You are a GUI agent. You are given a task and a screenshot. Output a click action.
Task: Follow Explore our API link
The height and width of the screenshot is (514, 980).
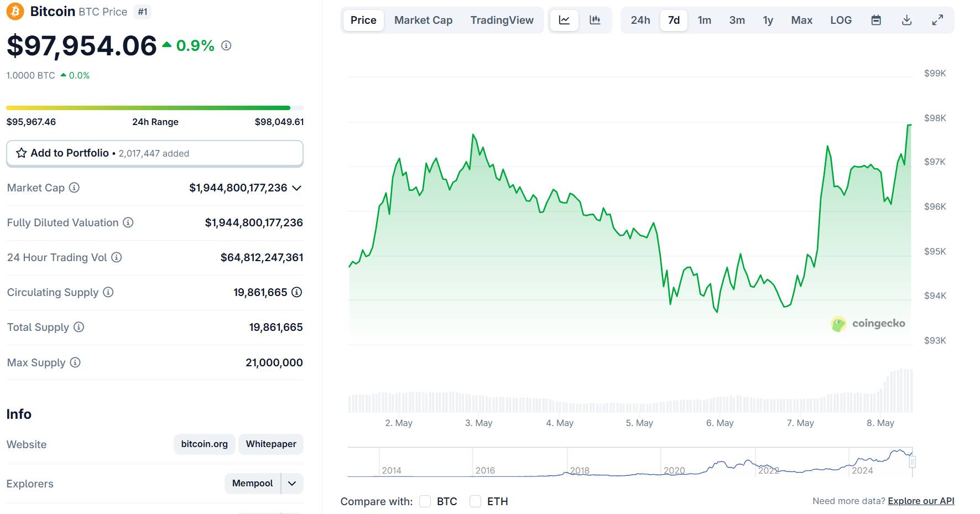coord(921,501)
